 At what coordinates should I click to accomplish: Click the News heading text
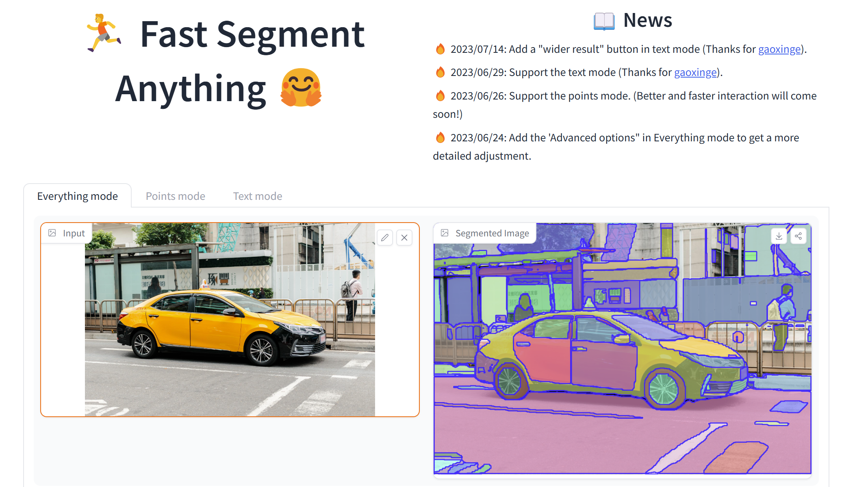tap(648, 20)
